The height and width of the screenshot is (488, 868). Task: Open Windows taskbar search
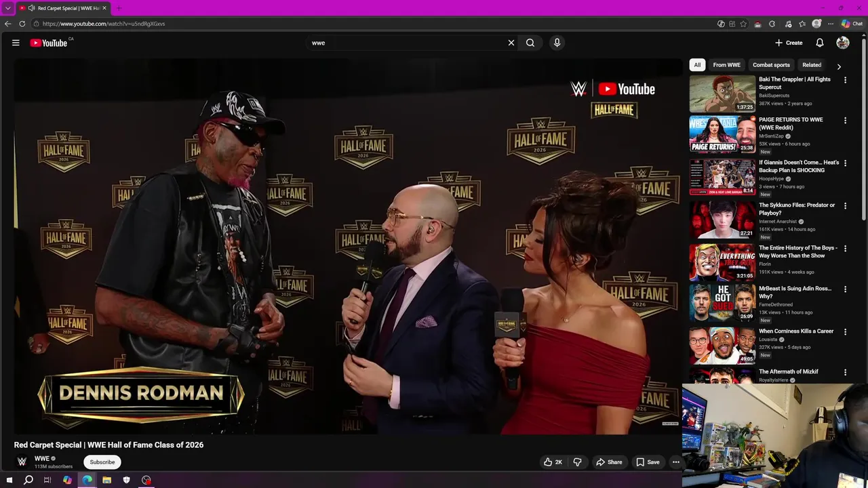coord(28,480)
